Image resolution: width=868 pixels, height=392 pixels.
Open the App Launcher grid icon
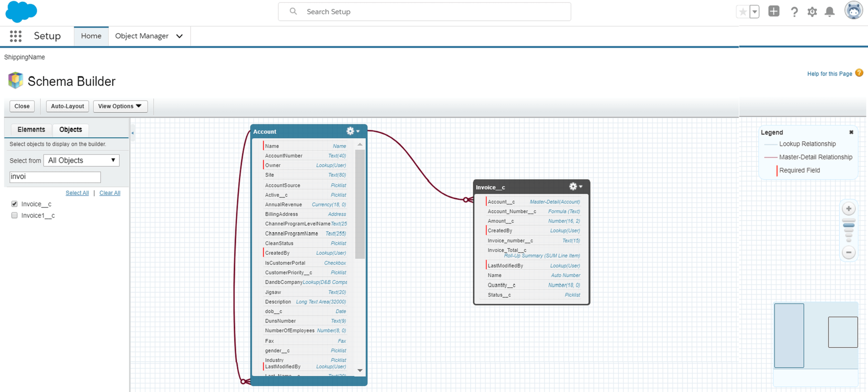click(16, 36)
